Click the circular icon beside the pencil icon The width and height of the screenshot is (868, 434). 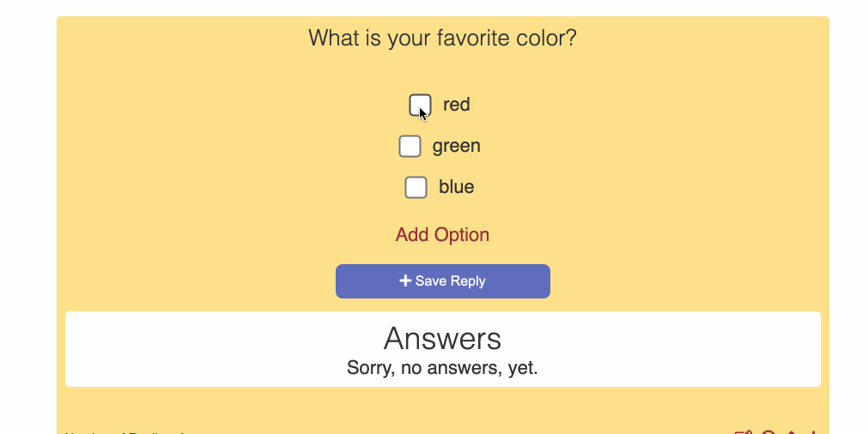point(768,432)
